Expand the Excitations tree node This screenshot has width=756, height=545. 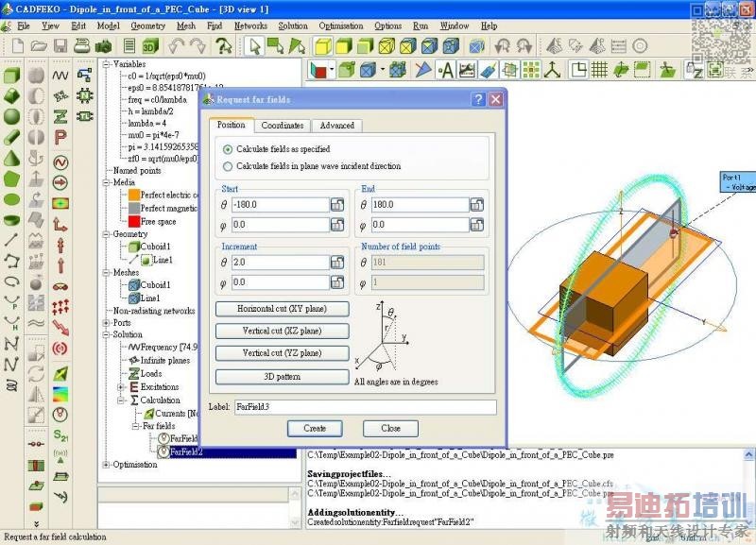pyautogui.click(x=122, y=387)
